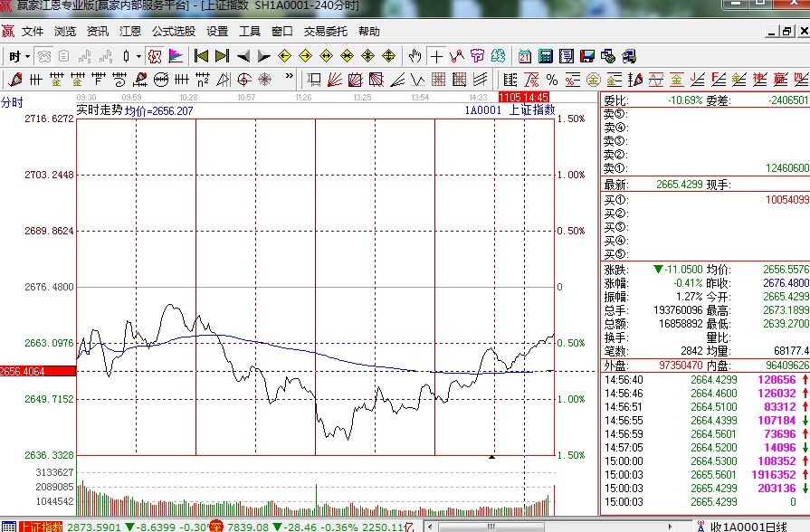Click the calendar icon in the toolbar
810x532 pixels.
pos(525,56)
